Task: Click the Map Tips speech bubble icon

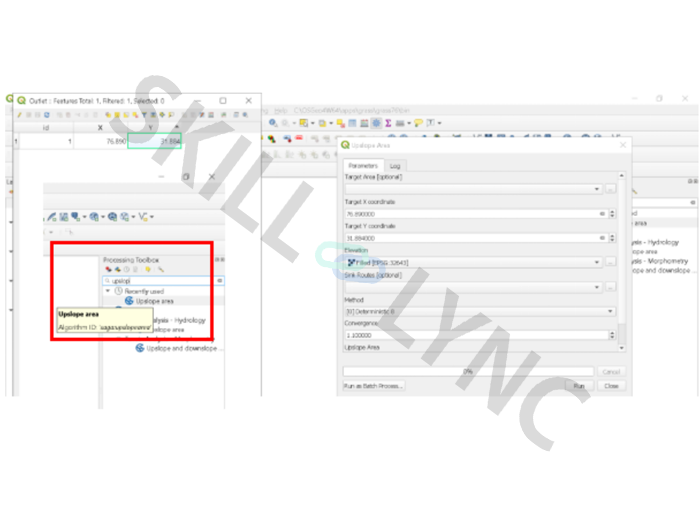Action: (418, 123)
